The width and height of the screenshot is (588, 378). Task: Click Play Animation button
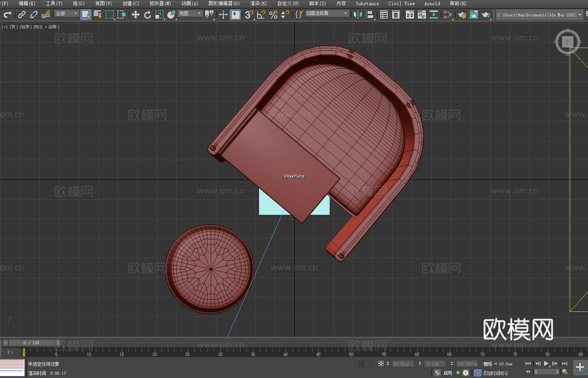546,364
